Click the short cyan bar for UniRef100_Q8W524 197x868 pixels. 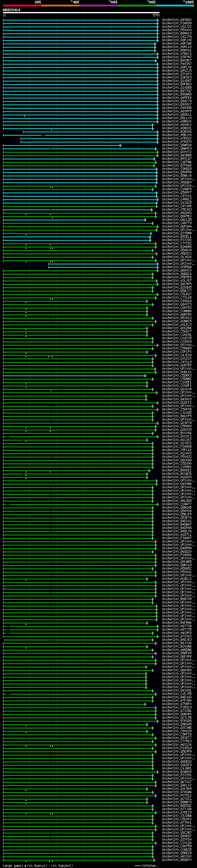coord(62,146)
